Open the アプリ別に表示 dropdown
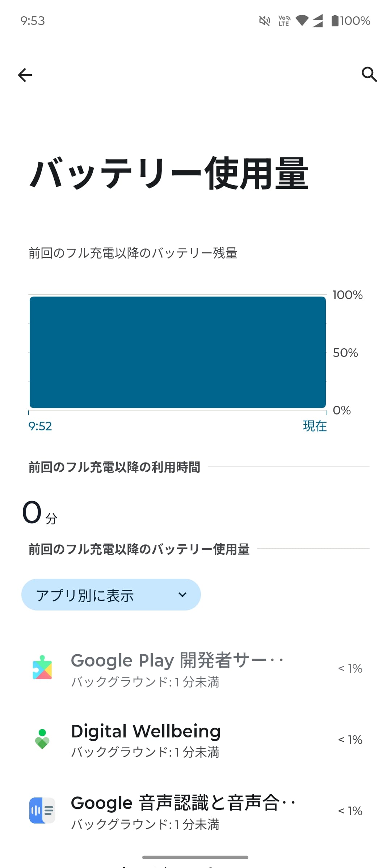Image resolution: width=391 pixels, height=868 pixels. tap(111, 595)
